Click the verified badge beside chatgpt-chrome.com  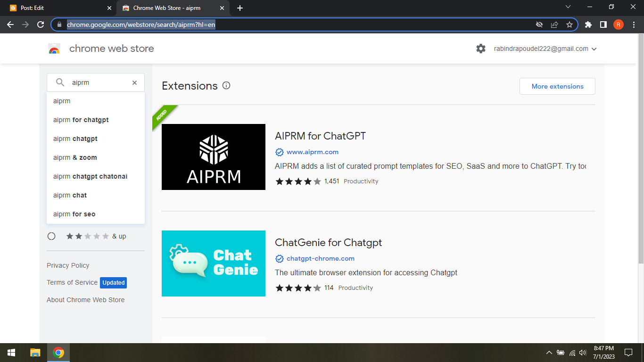tap(279, 259)
